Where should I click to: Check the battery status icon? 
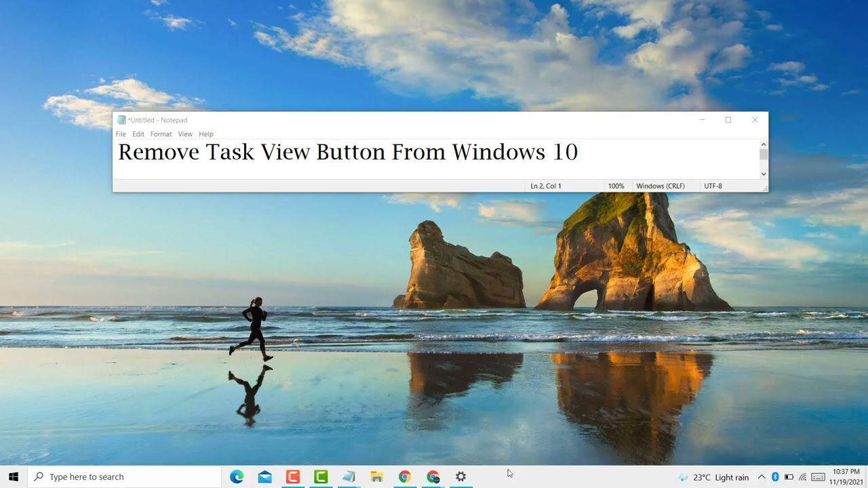pos(789,477)
